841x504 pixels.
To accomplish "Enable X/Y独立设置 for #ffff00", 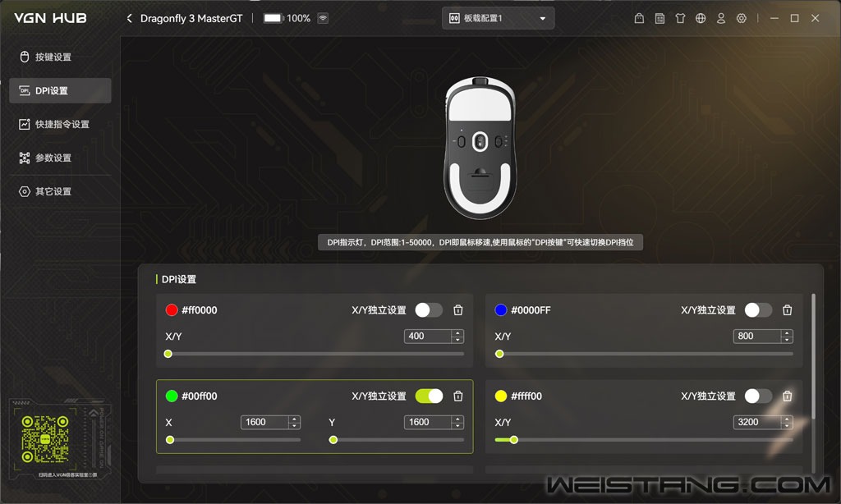I will pos(758,396).
